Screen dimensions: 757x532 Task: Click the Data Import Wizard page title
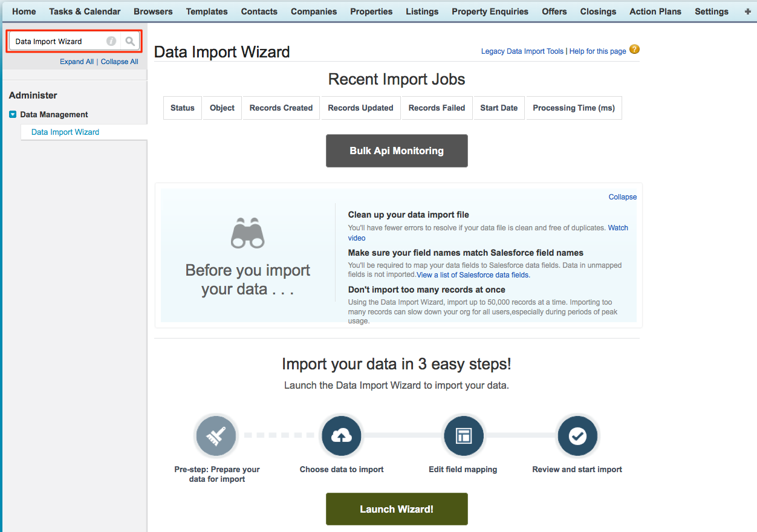pyautogui.click(x=222, y=52)
